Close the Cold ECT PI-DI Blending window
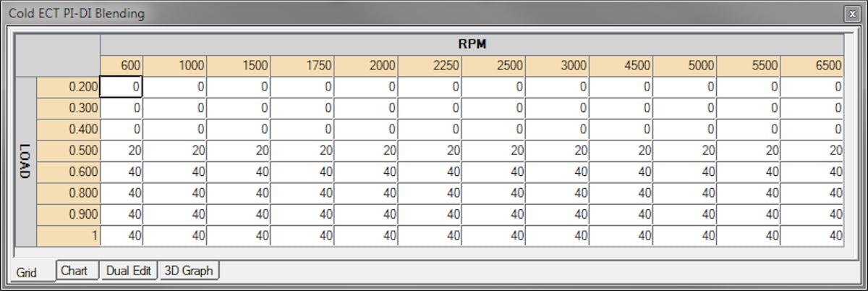The height and width of the screenshot is (291, 868). tap(851, 14)
